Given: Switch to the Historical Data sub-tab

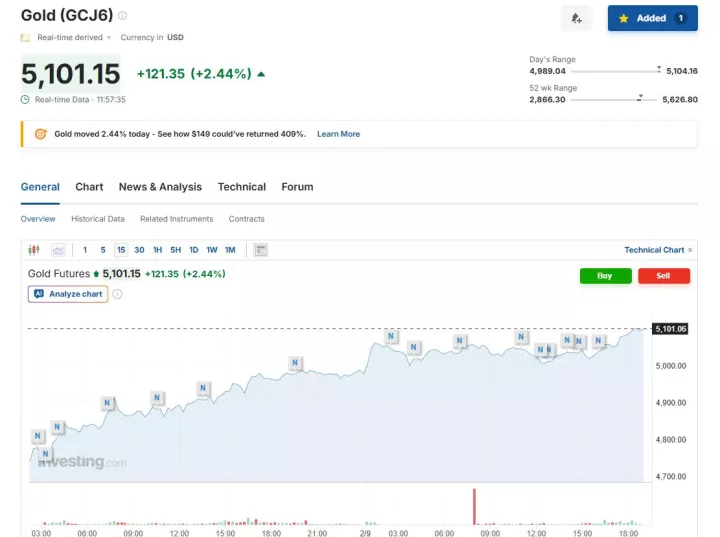Looking at the screenshot, I should [x=98, y=219].
